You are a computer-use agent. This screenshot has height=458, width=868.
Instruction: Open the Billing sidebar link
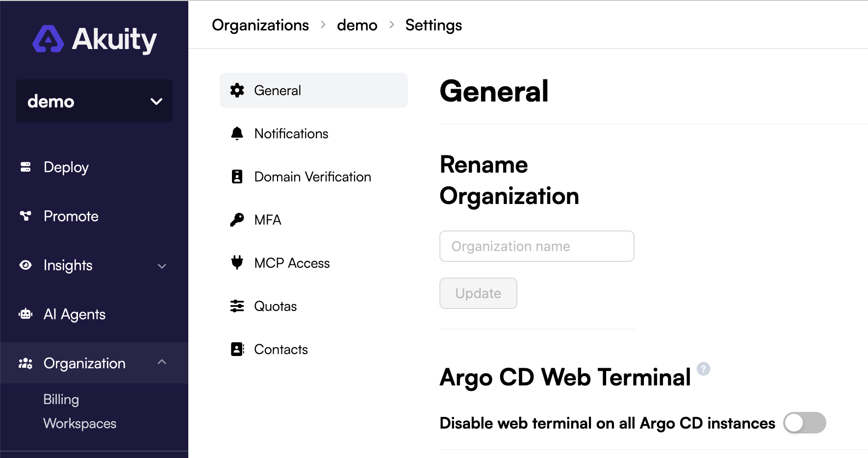pyautogui.click(x=61, y=399)
